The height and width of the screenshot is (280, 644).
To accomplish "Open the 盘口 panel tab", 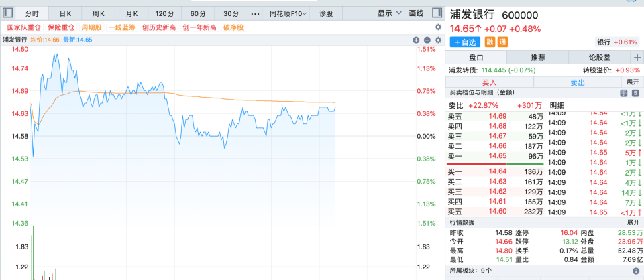I will (476, 58).
